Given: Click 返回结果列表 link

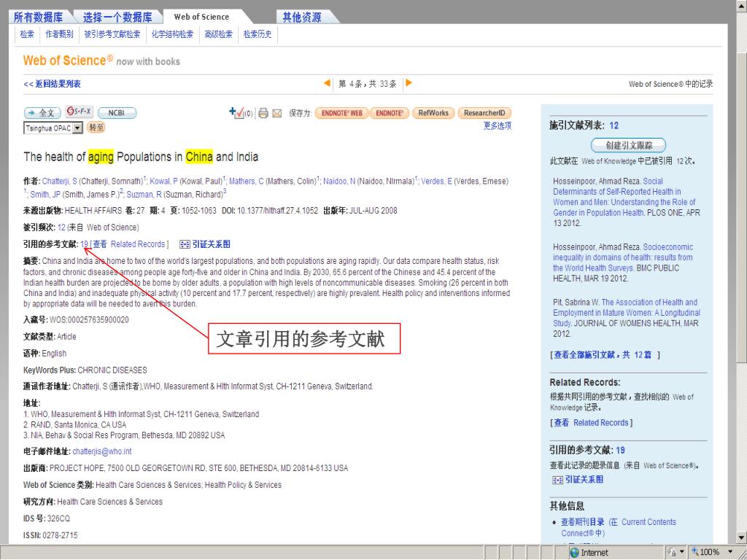Looking at the screenshot, I should click(53, 84).
